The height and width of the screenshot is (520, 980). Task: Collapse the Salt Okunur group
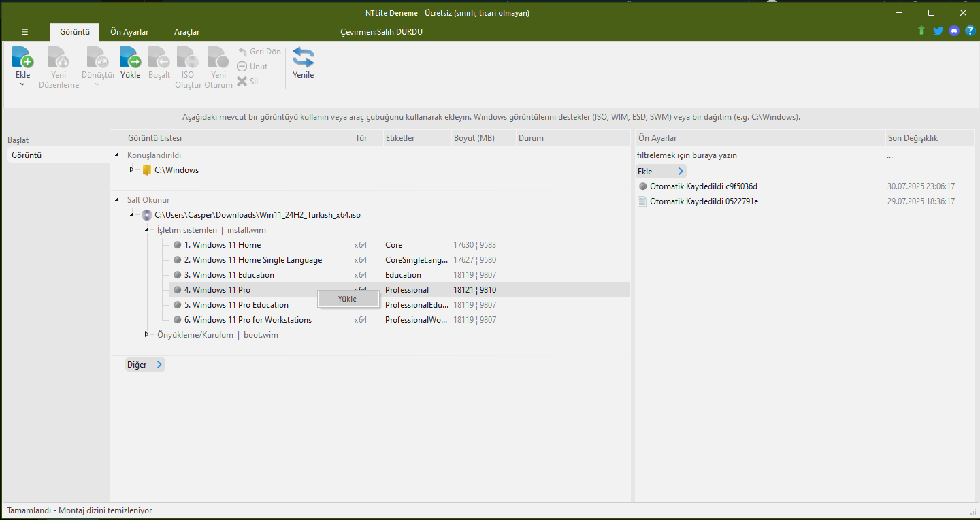[117, 200]
